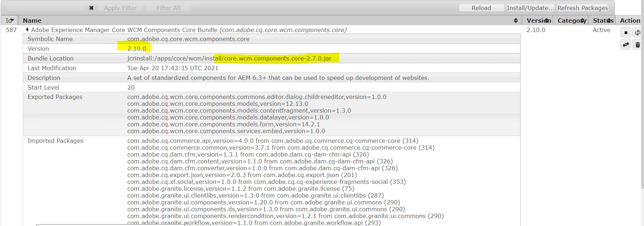Select imported package com.adobe.granite.ui.clientlibs line

click(255, 195)
